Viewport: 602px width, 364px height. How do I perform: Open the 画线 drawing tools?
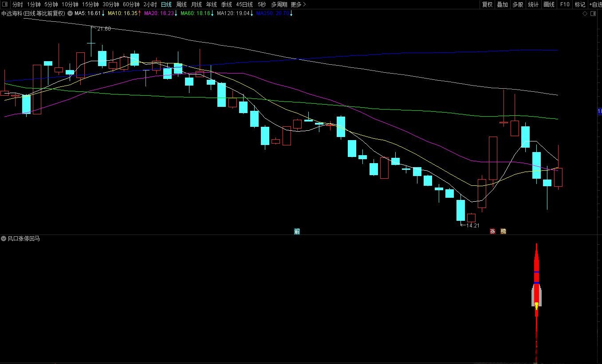click(x=549, y=4)
